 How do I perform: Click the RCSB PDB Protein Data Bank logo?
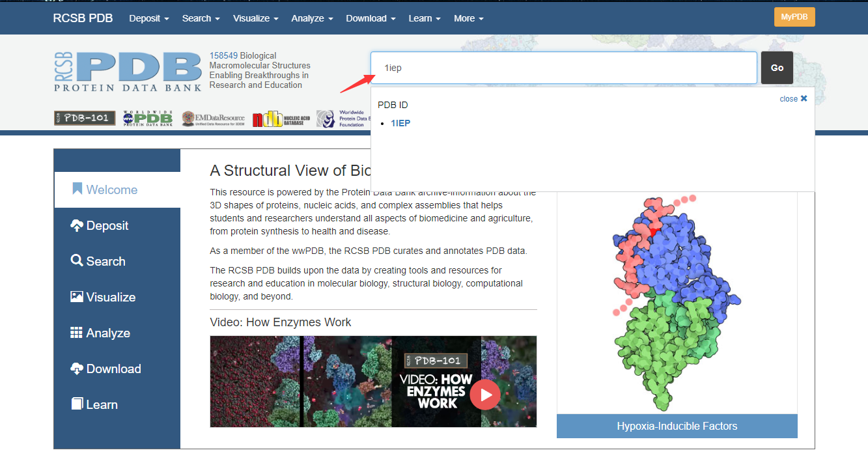128,71
